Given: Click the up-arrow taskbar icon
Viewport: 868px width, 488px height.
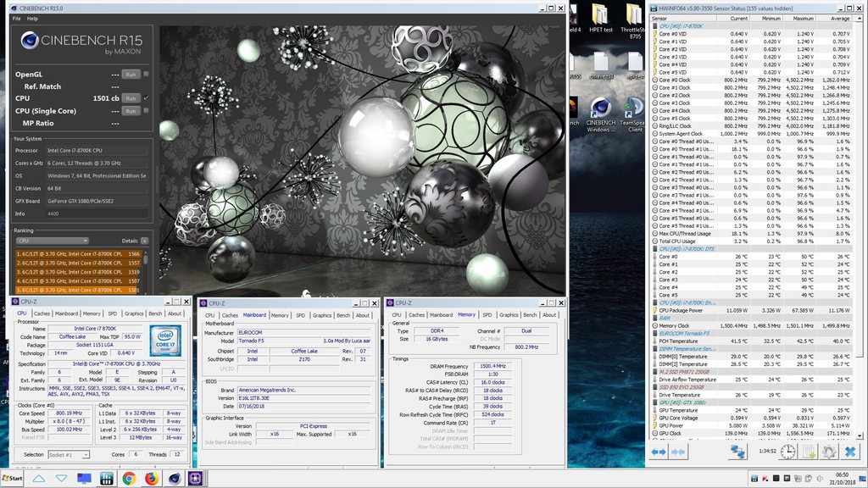Looking at the screenshot, I should 39,479.
